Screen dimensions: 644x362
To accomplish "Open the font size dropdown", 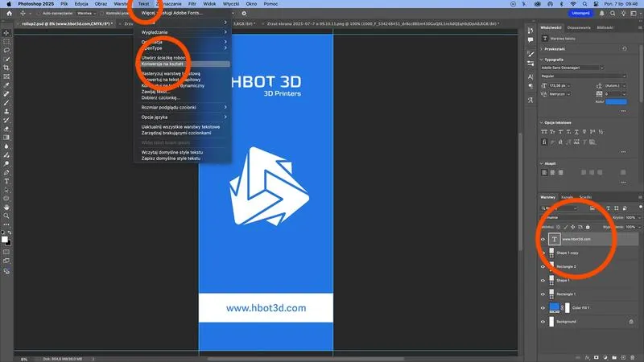I will (569, 86).
